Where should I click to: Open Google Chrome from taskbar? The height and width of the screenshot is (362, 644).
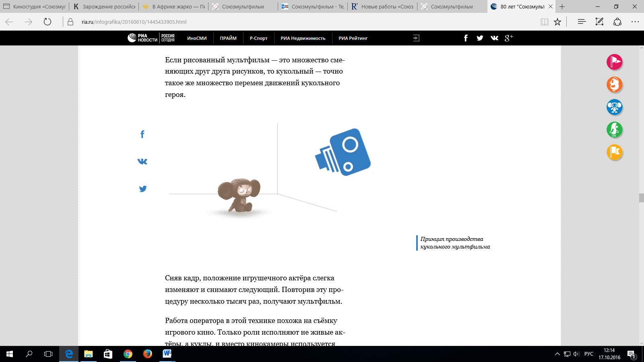128,354
